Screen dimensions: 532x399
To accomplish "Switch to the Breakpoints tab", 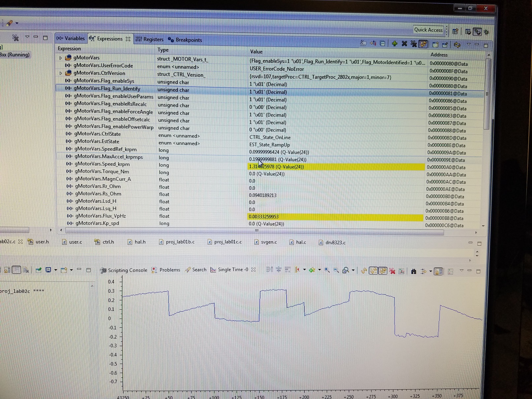I will coord(185,40).
